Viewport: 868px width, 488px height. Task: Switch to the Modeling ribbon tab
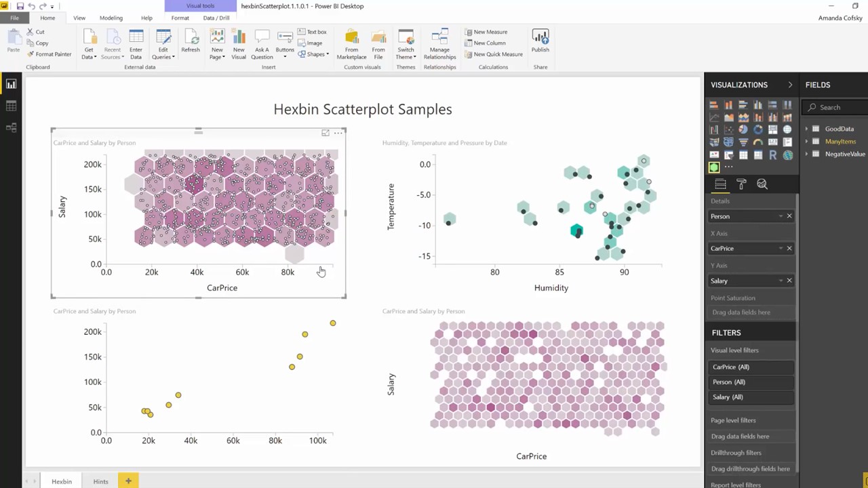tap(111, 18)
